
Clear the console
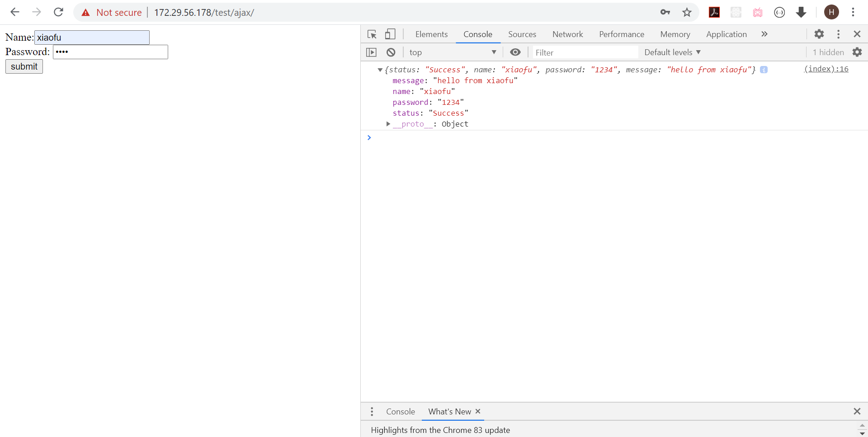391,52
